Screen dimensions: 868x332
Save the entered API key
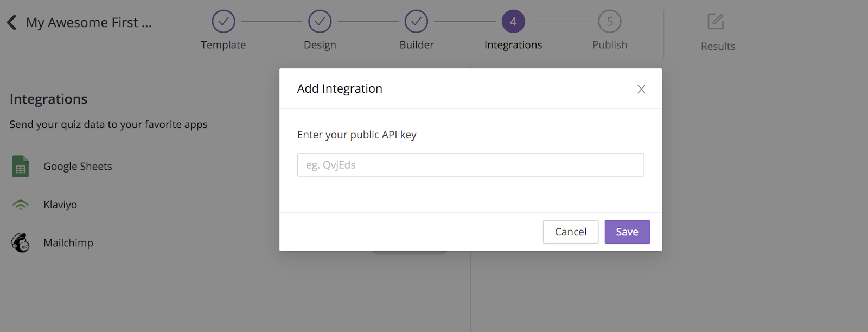tap(627, 232)
